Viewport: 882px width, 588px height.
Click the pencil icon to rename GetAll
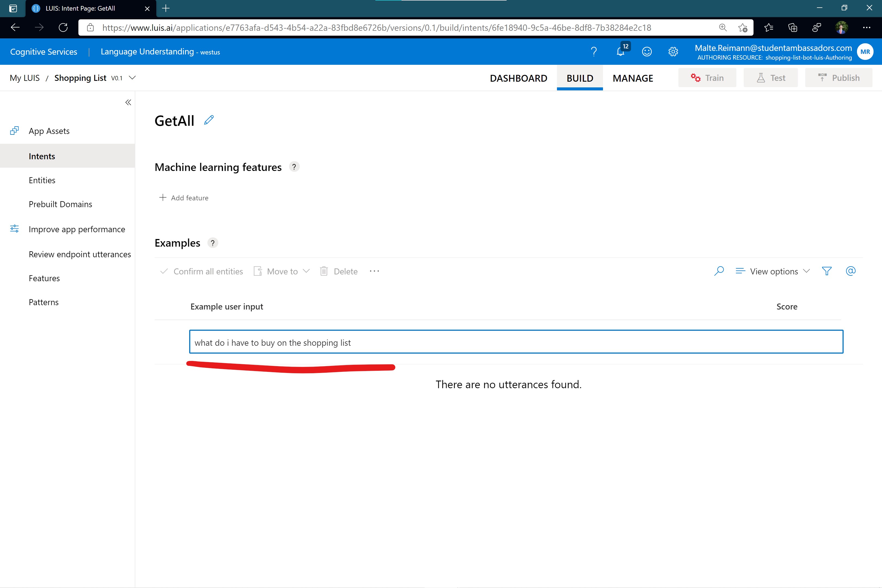(209, 120)
